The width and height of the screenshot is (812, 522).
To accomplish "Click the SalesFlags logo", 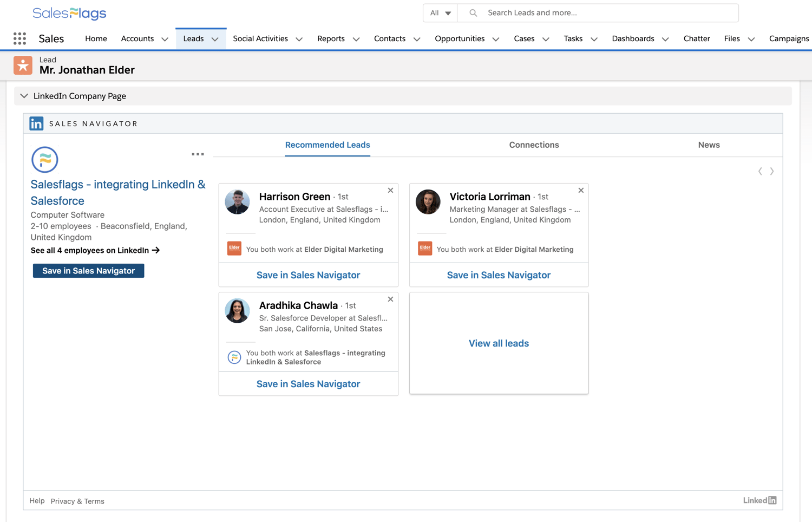I will [69, 12].
